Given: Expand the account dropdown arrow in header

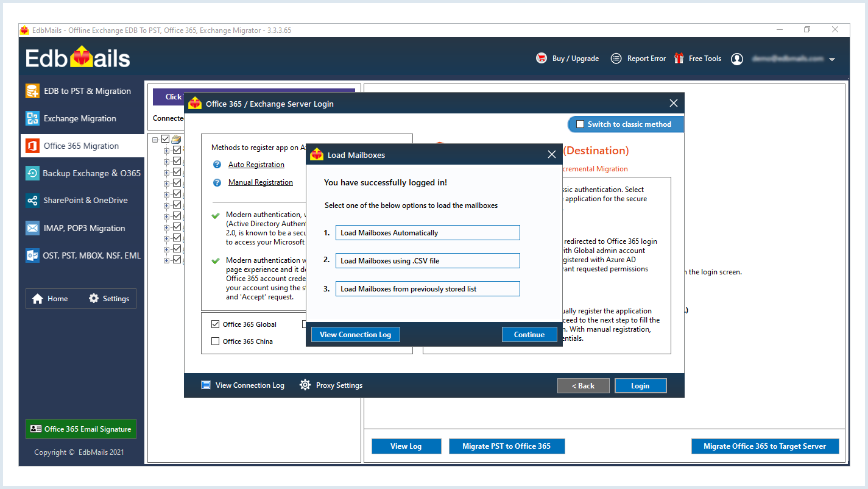Looking at the screenshot, I should [x=832, y=59].
